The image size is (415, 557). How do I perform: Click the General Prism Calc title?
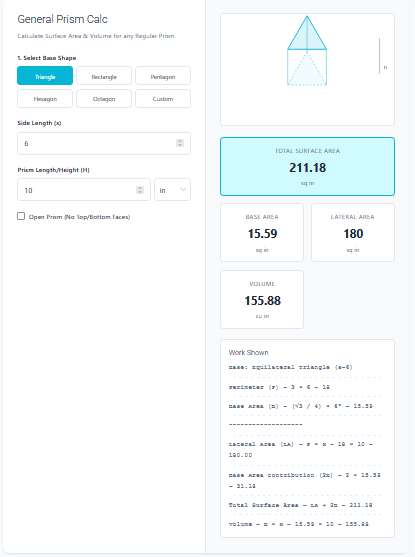[x=63, y=19]
